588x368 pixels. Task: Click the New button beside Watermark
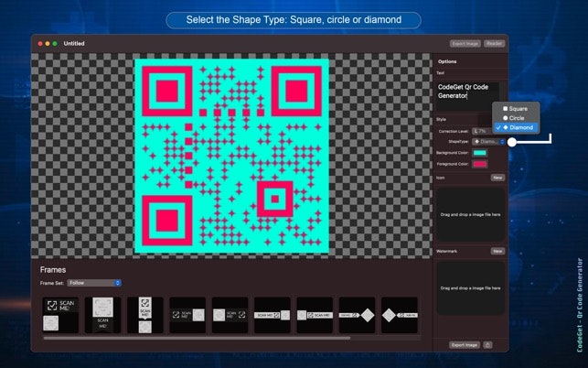497,251
